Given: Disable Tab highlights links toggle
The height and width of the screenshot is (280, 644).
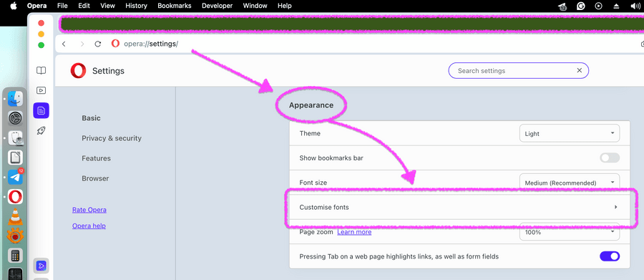Looking at the screenshot, I should (610, 256).
